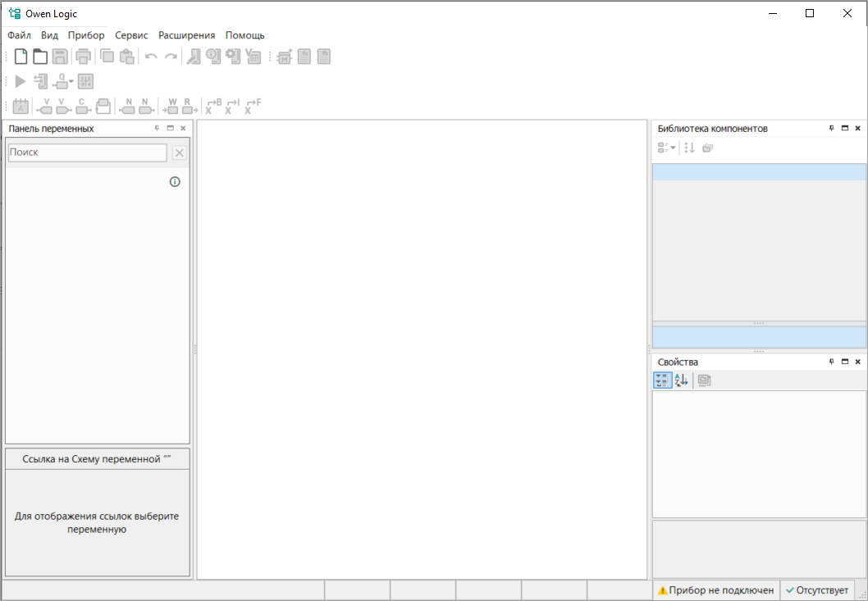
Task: Click the 1-2-3-4 execution order icon
Action: (x=85, y=81)
